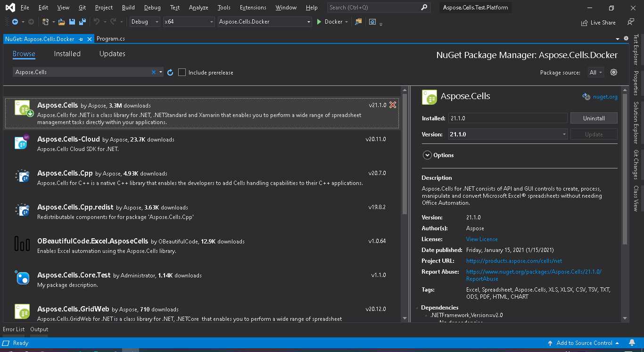Open the View License link
Screen dimensions: 644x352
(x=481, y=239)
